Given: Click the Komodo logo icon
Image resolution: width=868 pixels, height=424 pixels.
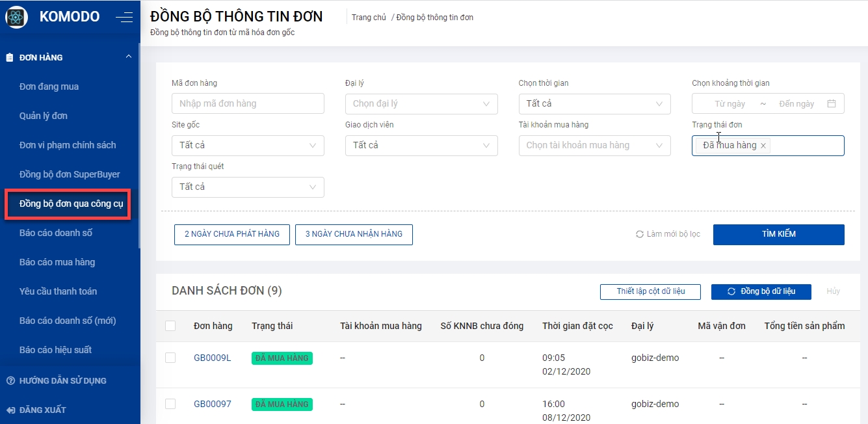Looking at the screenshot, I should [16, 17].
